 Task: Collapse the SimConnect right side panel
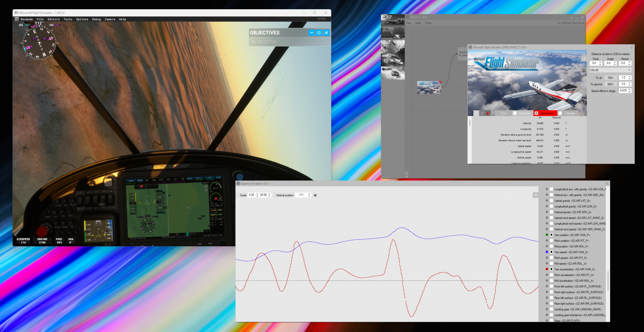(584, 59)
